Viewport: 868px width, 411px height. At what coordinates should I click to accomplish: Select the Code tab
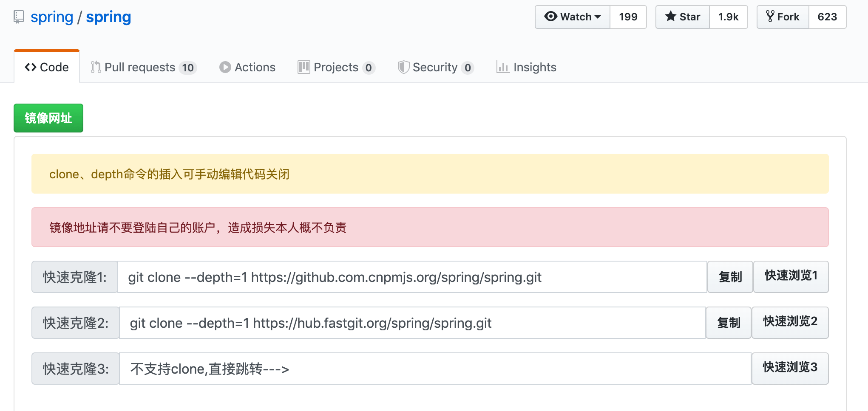pos(47,67)
